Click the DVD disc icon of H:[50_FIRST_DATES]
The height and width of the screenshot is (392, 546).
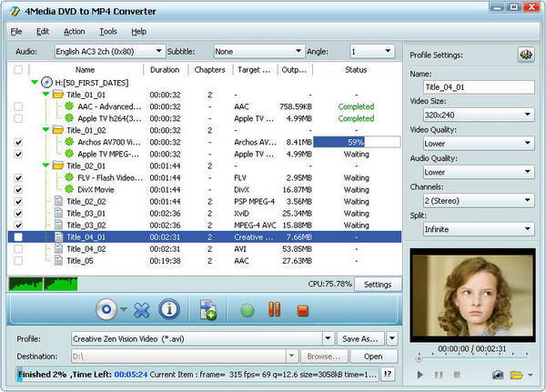46,83
